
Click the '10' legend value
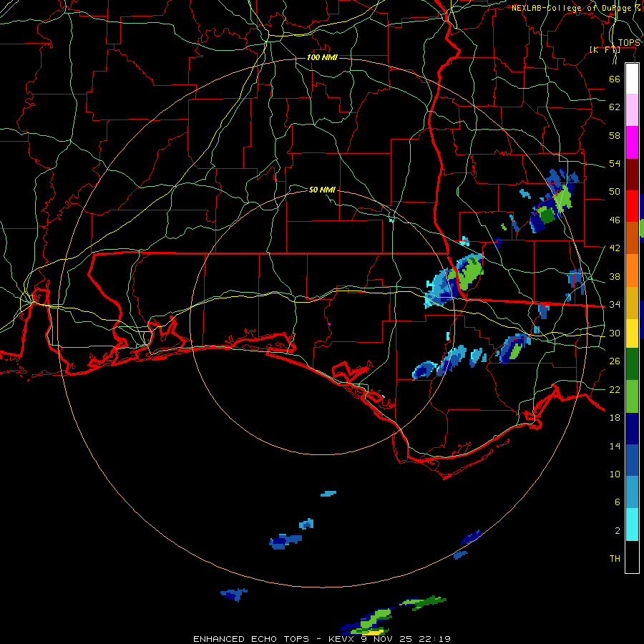pos(615,474)
